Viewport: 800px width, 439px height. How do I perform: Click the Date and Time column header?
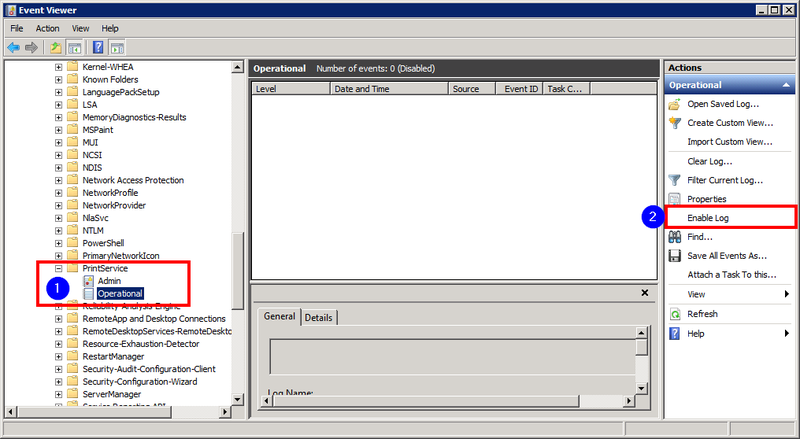(x=361, y=89)
